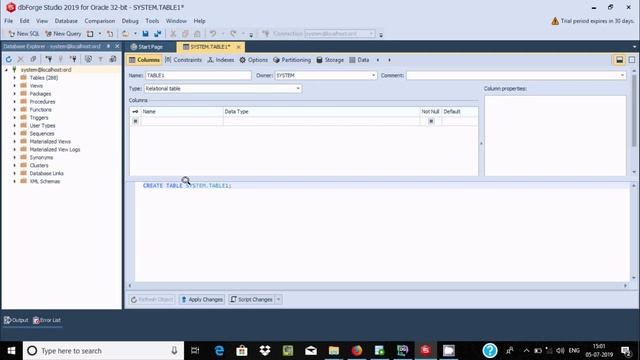This screenshot has width=640, height=360.
Task: Switch to the Indexes tab
Action: (x=221, y=60)
